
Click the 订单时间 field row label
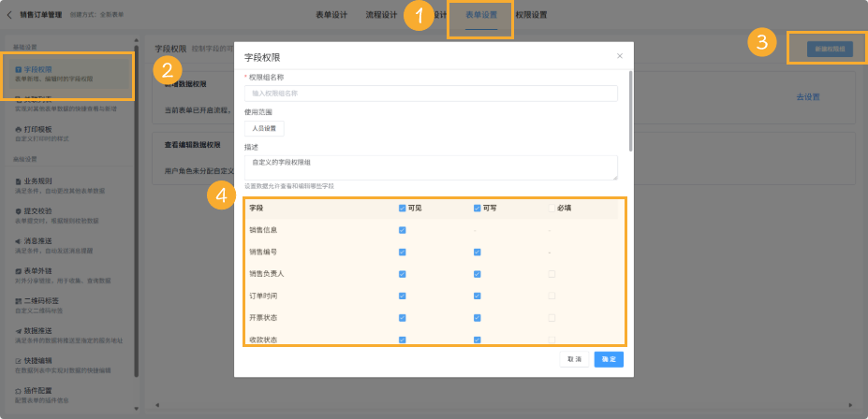point(263,296)
